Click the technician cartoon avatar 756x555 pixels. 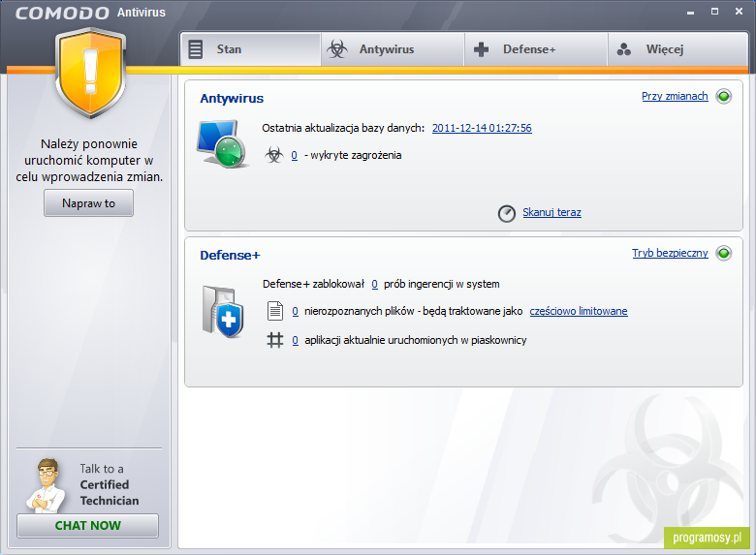(x=47, y=485)
